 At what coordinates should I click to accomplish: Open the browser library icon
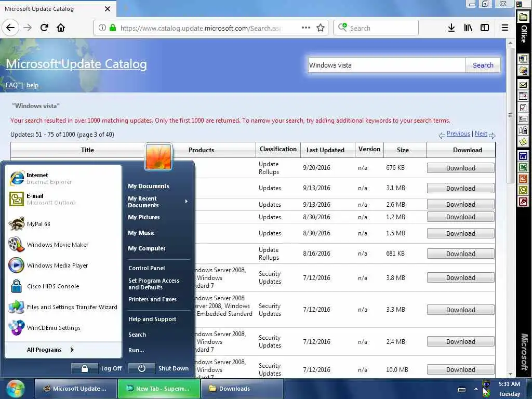pyautogui.click(x=468, y=28)
